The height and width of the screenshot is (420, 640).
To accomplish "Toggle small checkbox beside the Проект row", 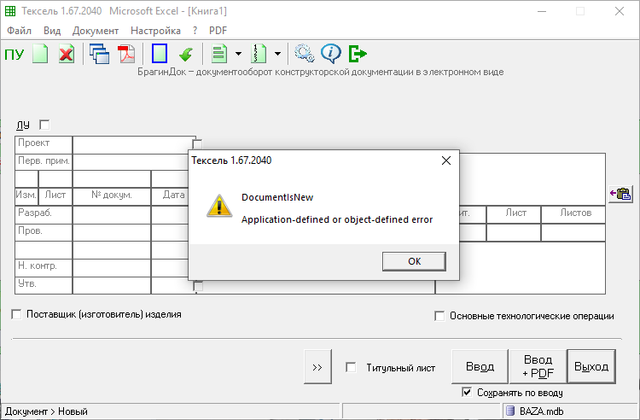I will coord(197,144).
